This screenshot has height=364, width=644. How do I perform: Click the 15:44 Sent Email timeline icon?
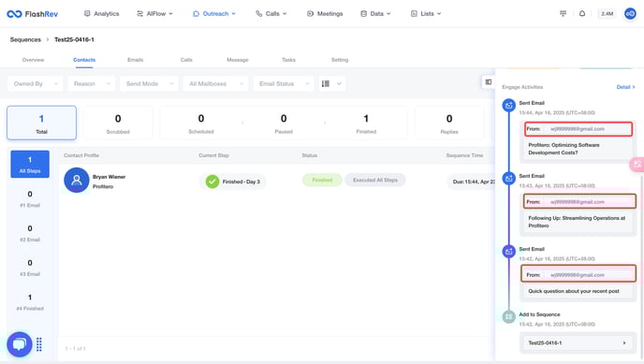(x=509, y=106)
